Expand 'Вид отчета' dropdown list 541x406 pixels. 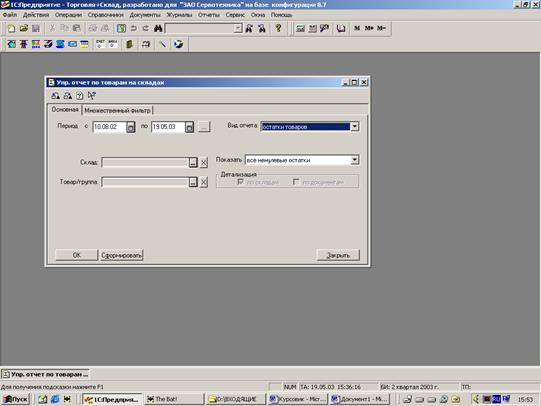tap(354, 127)
